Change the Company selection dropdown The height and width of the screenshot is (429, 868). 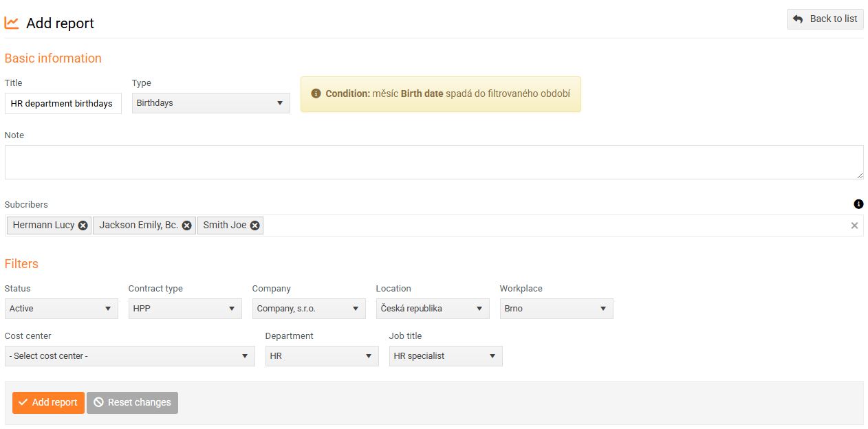[309, 309]
